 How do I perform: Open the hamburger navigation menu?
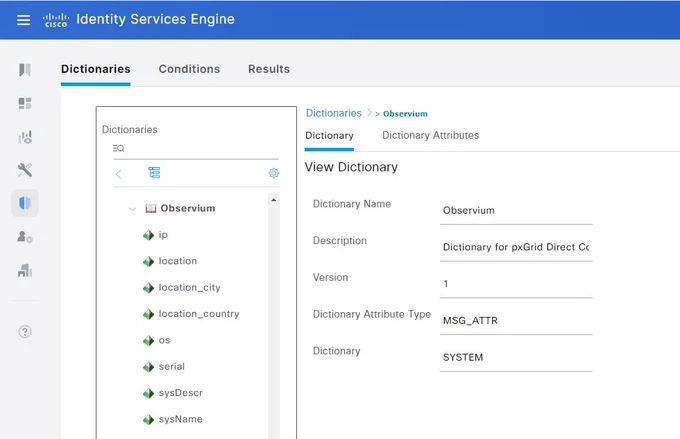[x=23, y=20]
